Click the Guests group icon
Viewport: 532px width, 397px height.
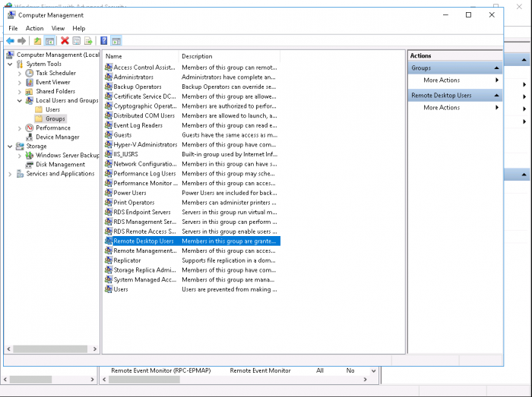(109, 135)
